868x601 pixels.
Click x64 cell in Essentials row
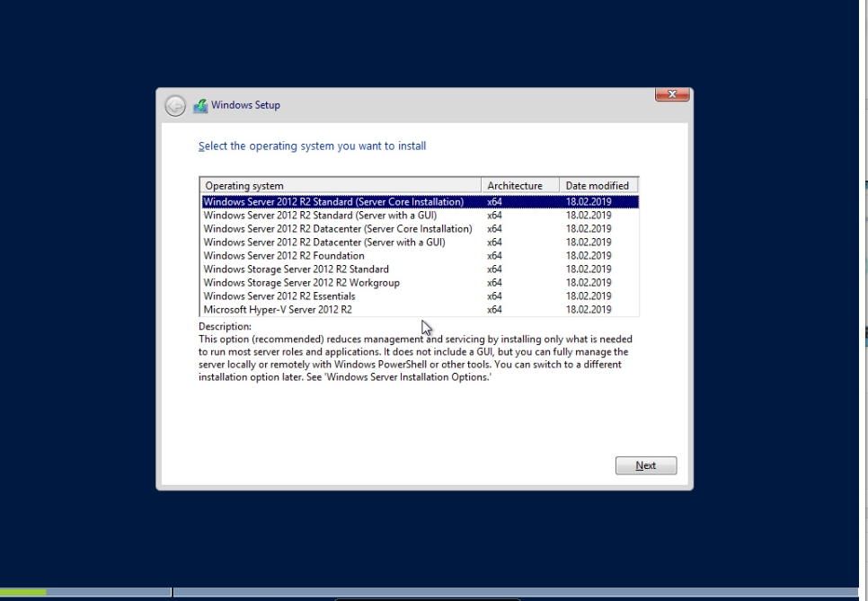494,296
